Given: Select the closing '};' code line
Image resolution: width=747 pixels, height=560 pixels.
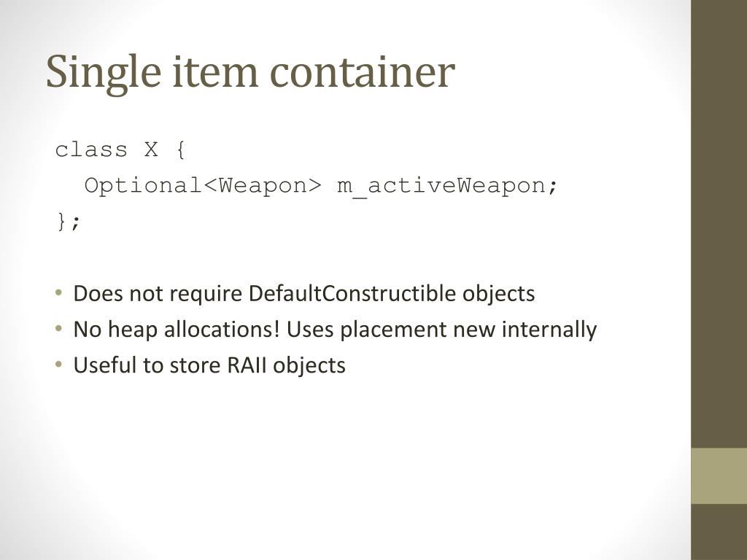Looking at the screenshot, I should pos(69,222).
